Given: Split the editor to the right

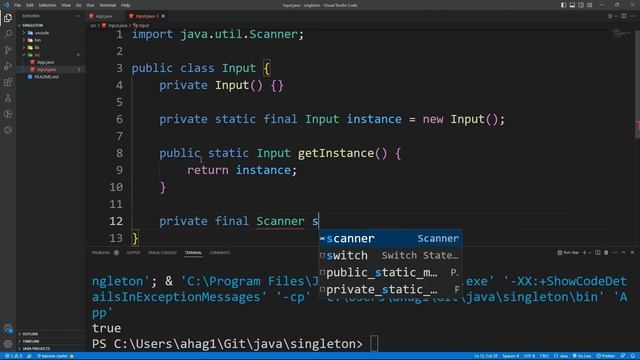Looking at the screenshot, I should pyautogui.click(x=624, y=16).
